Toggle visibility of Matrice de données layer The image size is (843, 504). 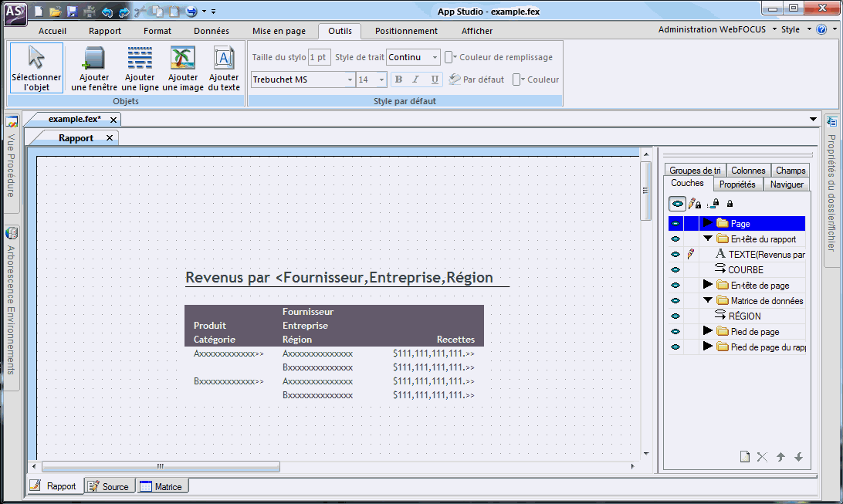(x=675, y=301)
